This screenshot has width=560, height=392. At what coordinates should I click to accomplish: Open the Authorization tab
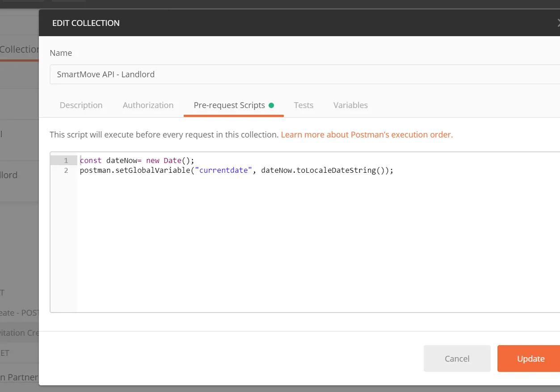click(148, 105)
